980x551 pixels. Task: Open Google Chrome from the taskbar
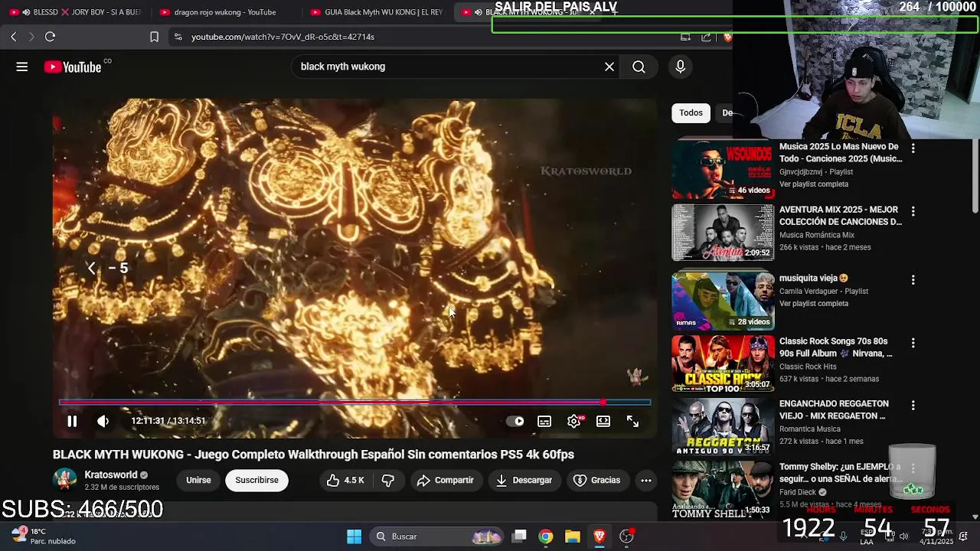546,536
